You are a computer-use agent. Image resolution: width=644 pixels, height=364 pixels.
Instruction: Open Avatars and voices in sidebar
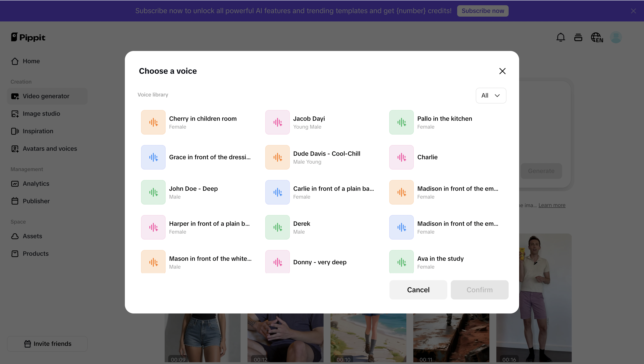(50, 149)
